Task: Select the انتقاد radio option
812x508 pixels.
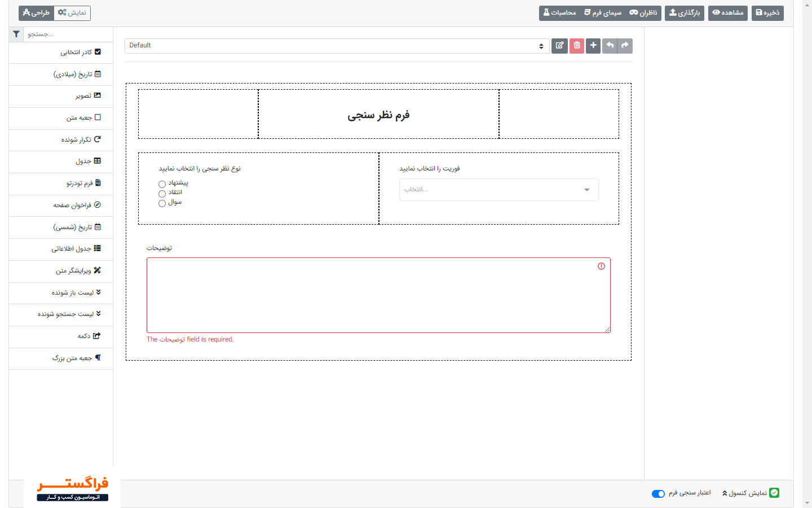Action: coord(162,194)
